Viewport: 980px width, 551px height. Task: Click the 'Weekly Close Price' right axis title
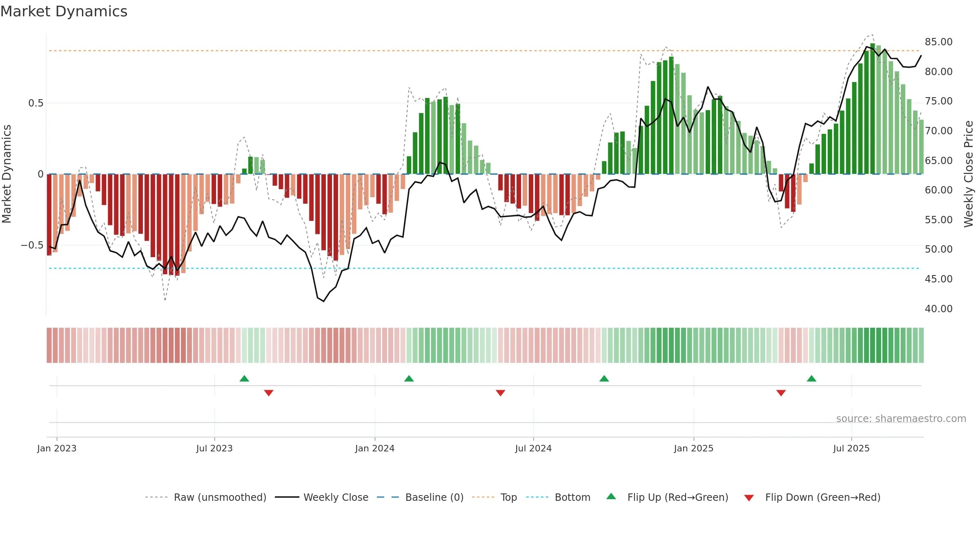[969, 174]
